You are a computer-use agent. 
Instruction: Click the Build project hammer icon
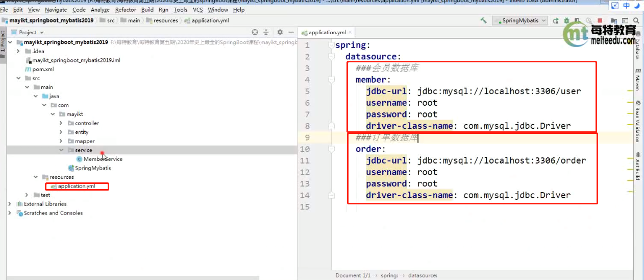483,20
